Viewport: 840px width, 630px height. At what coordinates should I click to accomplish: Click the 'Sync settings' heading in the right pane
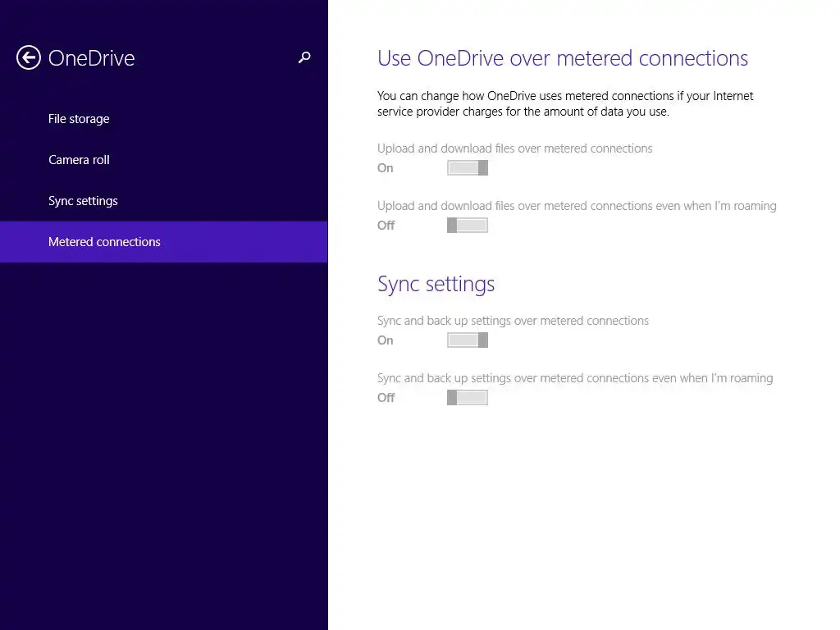[x=436, y=285]
